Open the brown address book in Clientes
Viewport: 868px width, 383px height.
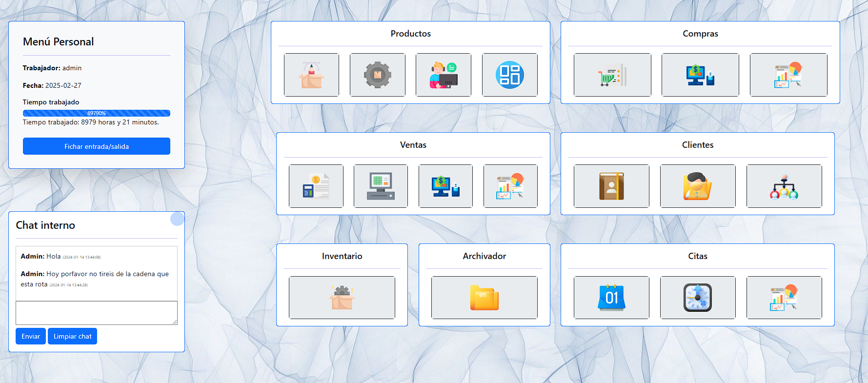click(x=611, y=186)
